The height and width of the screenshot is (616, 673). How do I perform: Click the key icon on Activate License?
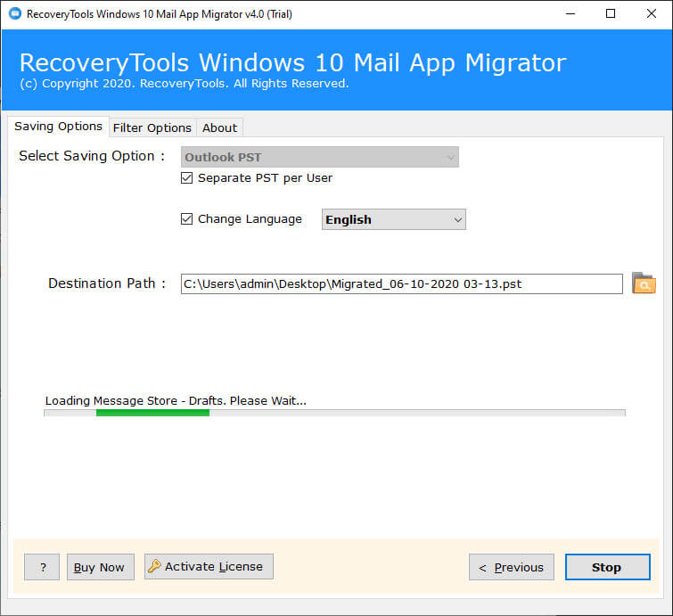pos(154,566)
